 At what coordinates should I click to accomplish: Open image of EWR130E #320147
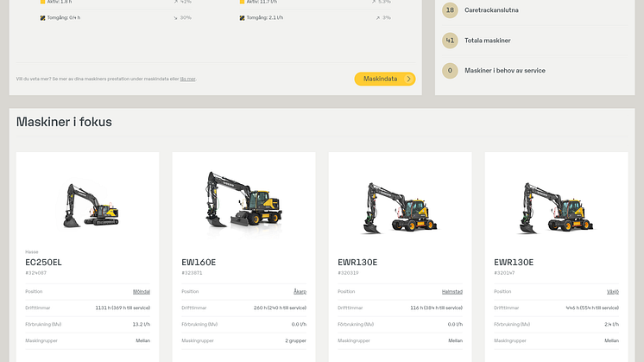tap(556, 208)
